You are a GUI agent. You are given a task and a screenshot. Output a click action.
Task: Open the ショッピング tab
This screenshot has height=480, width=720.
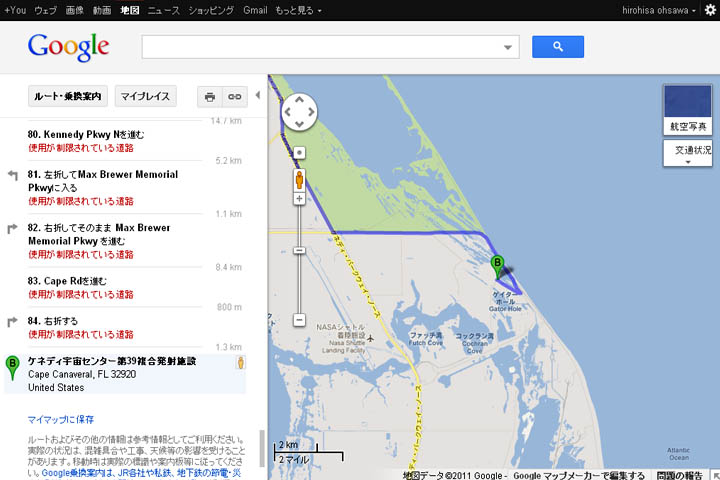[211, 10]
